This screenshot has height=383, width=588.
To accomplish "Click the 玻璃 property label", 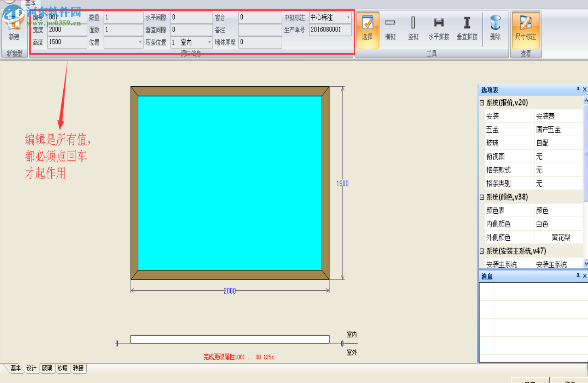I will (492, 143).
